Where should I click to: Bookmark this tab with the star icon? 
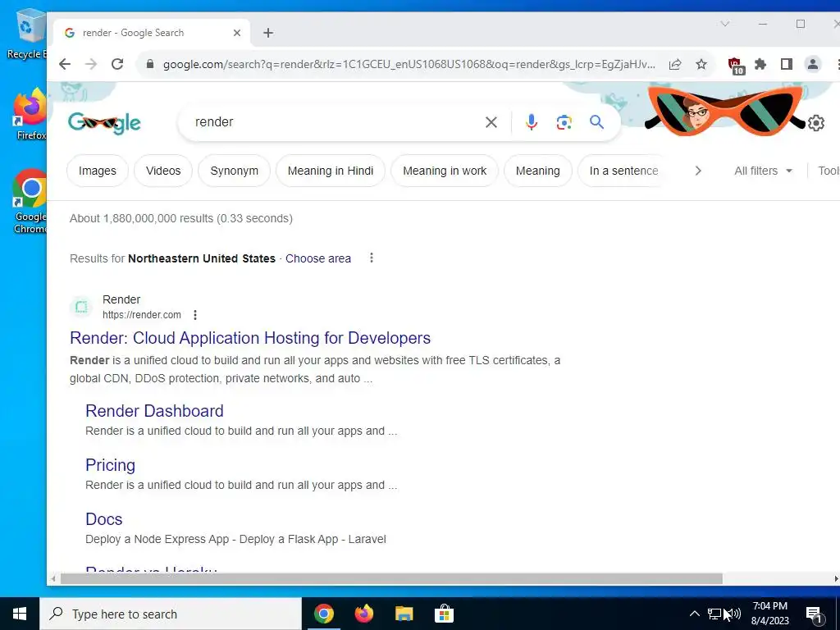[x=701, y=64]
